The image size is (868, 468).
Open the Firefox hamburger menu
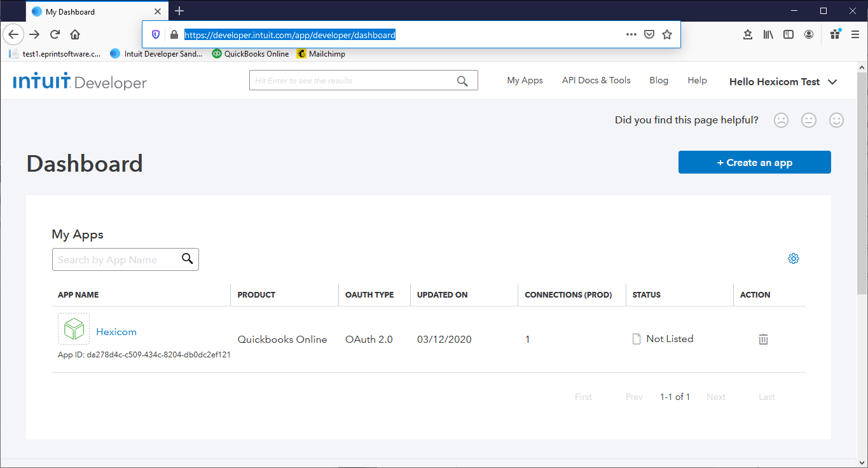coord(855,34)
